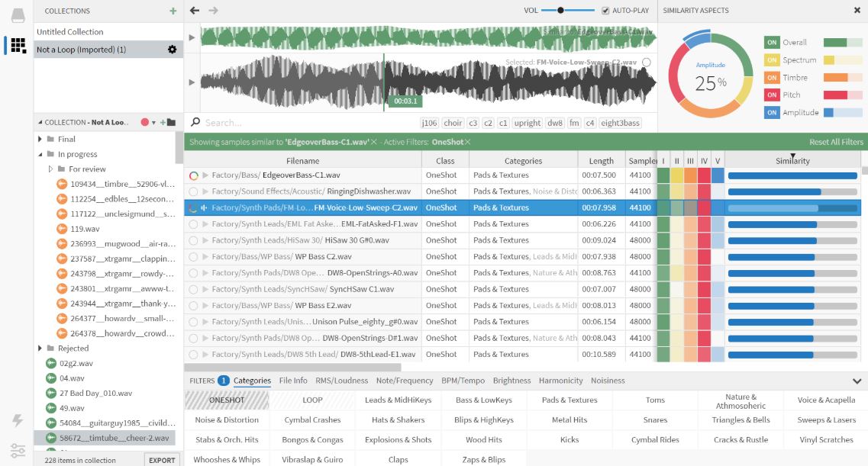Viewport: 868px width, 466px height.
Task: Click Pitch aspect weight bar
Action: 843,95
